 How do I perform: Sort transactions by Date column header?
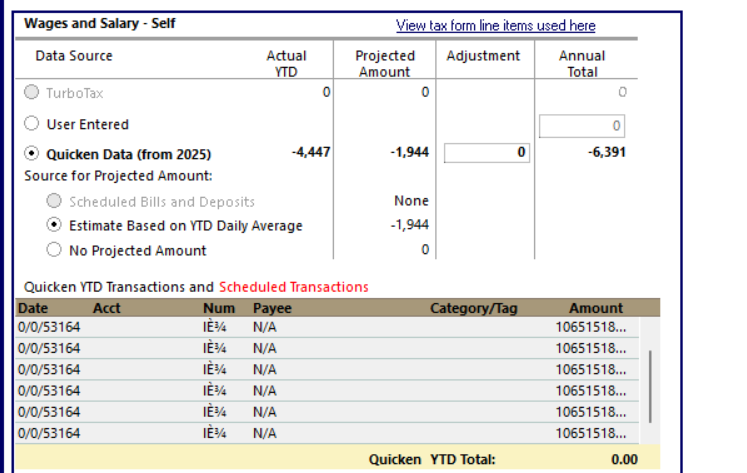(x=33, y=308)
